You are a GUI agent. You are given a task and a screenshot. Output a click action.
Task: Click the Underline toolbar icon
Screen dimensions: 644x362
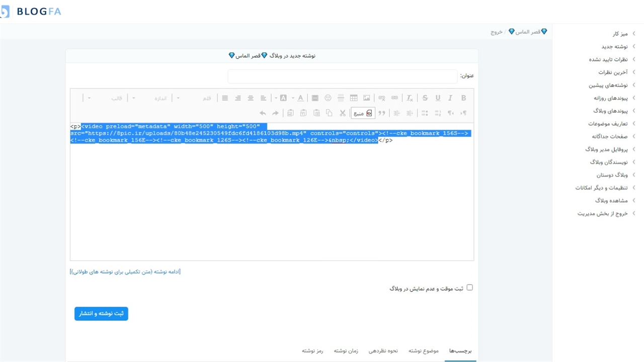click(438, 98)
